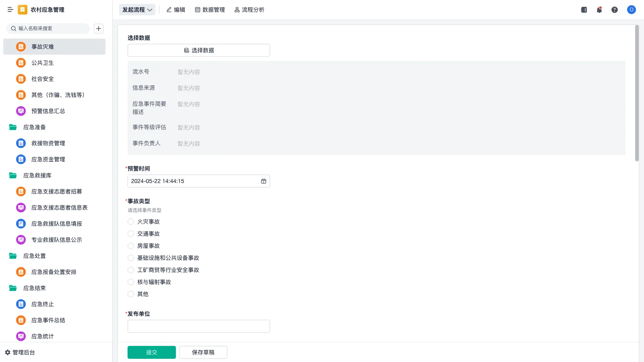Click the form icon next to 公共卫生
This screenshot has width=644, height=362.
click(x=21, y=63)
